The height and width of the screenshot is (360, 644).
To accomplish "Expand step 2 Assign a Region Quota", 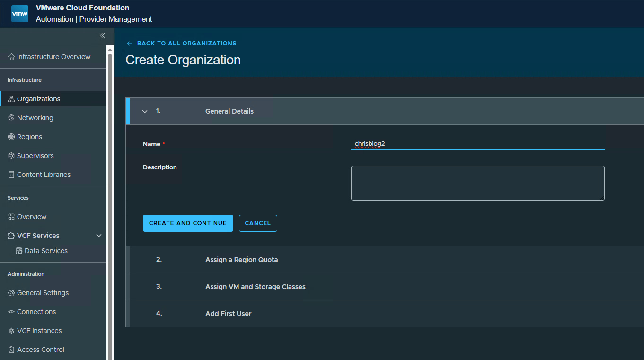I will point(385,260).
